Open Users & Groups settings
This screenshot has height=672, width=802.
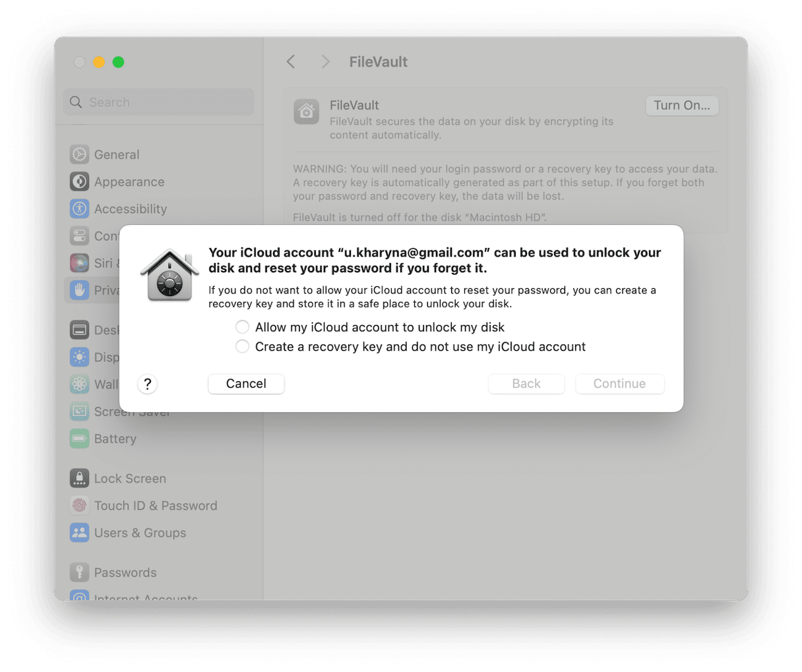click(x=140, y=533)
